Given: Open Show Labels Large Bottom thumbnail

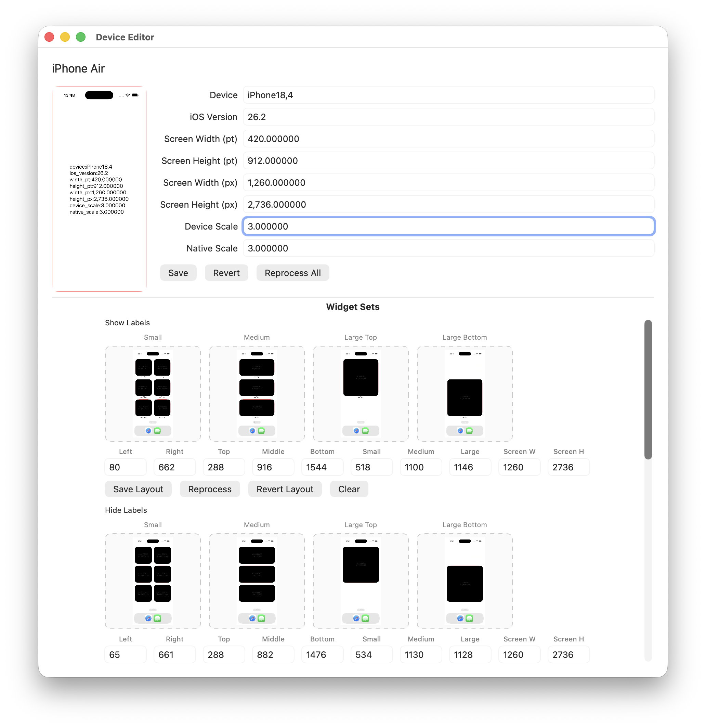Looking at the screenshot, I should [x=465, y=394].
